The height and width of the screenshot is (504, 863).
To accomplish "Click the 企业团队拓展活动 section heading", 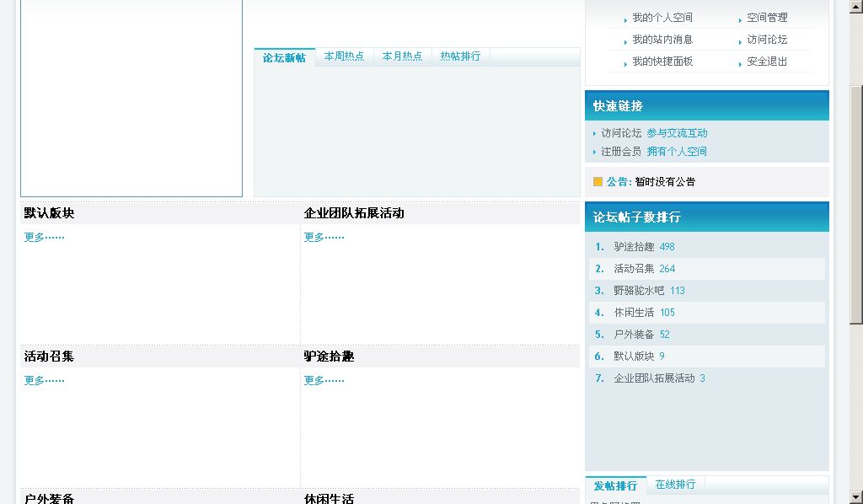I will tap(354, 213).
